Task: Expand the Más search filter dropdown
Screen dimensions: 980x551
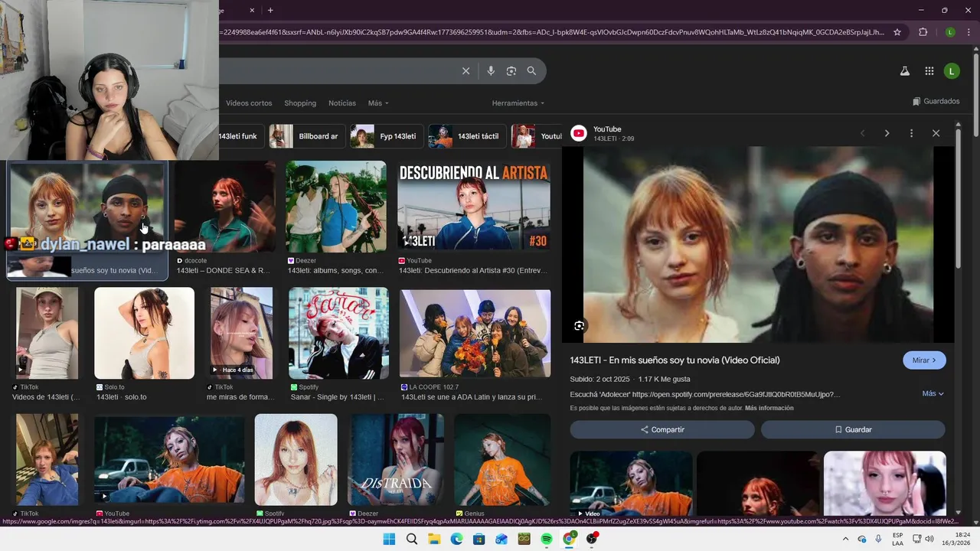Action: [378, 103]
